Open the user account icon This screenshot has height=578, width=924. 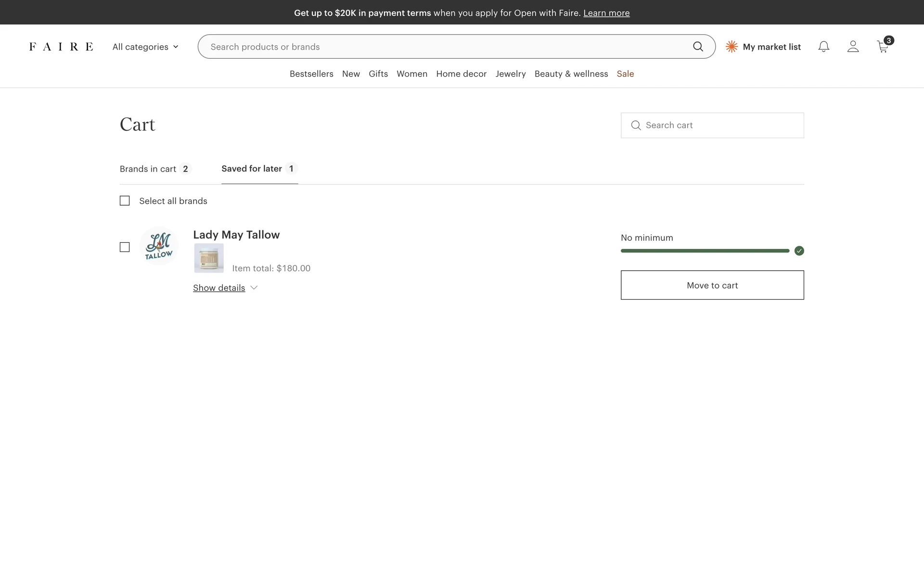[853, 47]
